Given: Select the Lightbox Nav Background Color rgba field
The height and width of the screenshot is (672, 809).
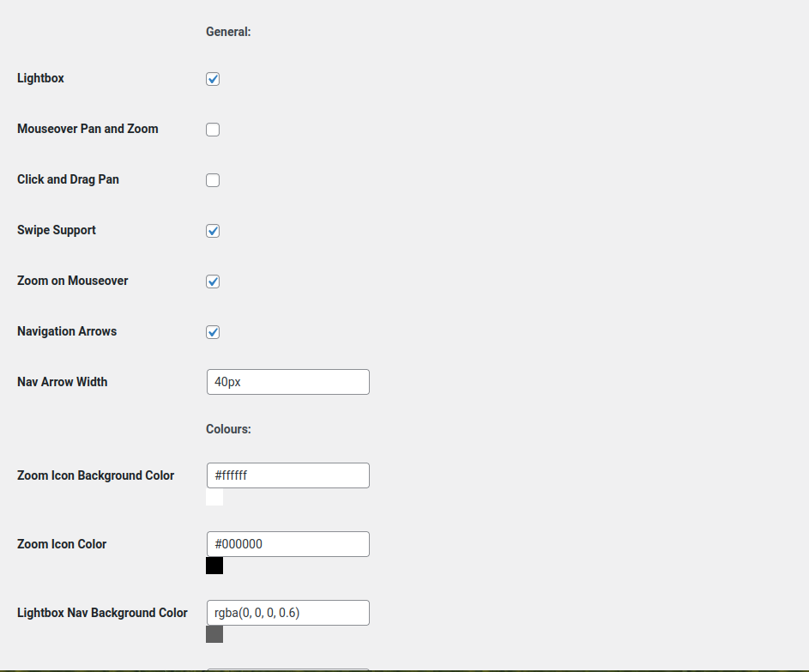Looking at the screenshot, I should tap(287, 613).
